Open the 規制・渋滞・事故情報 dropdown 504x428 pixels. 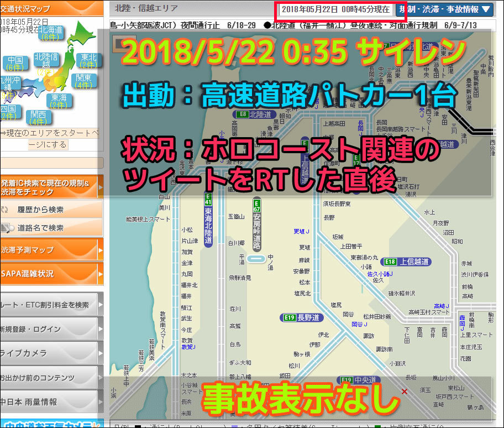(x=445, y=9)
